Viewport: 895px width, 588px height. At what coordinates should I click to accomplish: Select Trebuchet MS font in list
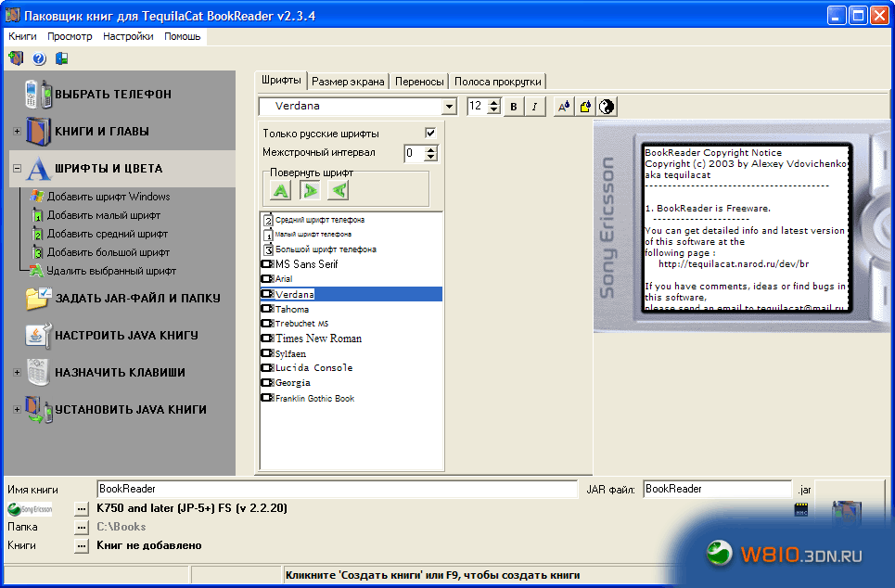coord(351,324)
